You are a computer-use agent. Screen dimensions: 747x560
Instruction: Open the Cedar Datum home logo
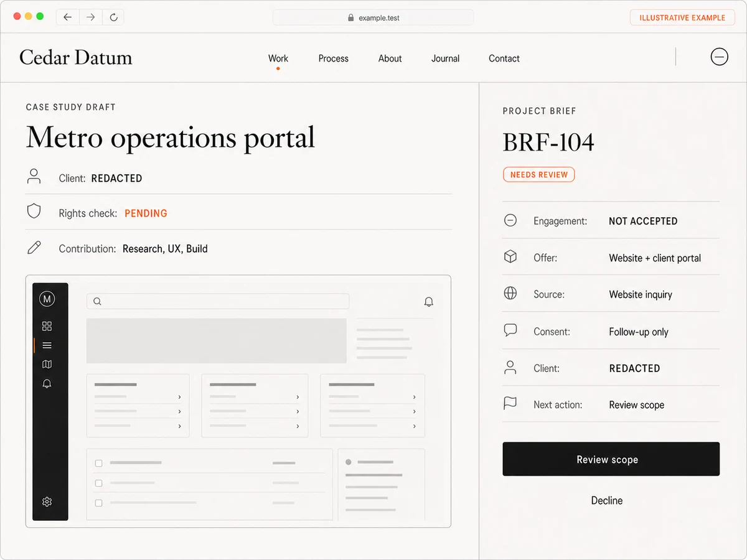point(76,58)
